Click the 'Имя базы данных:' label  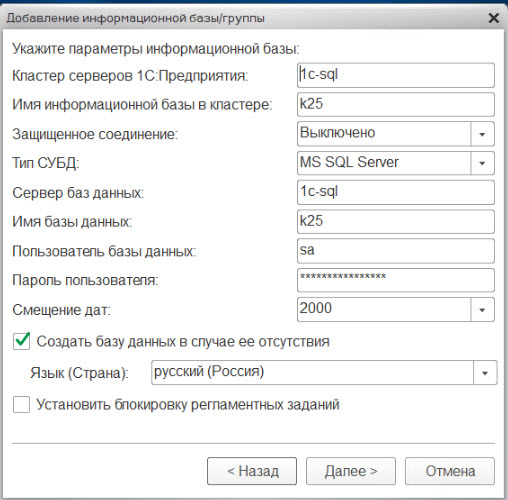[72, 222]
